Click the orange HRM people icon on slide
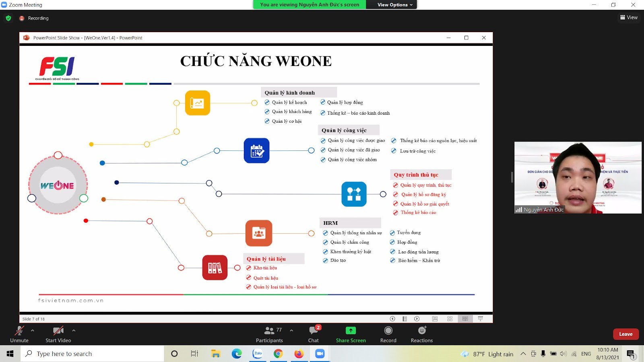The image size is (644, 362). coord(259,233)
